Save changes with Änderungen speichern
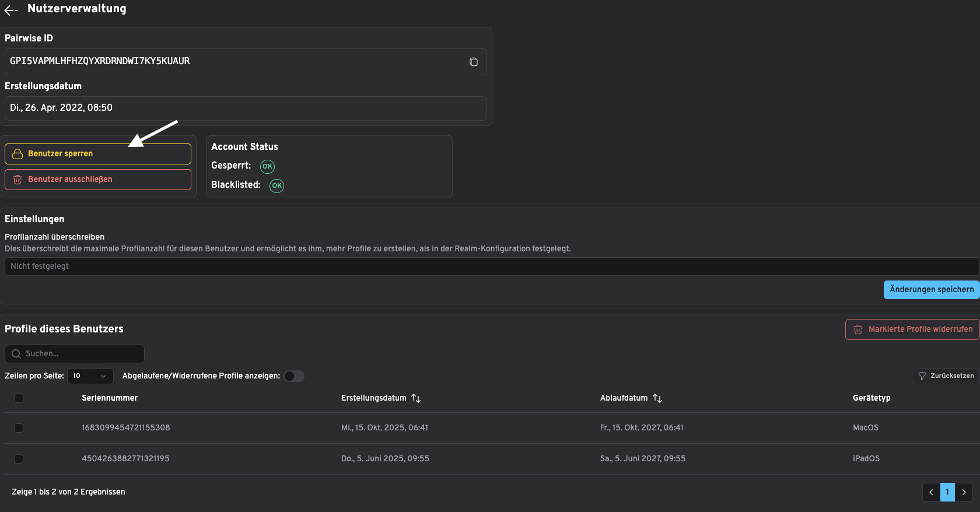 tap(931, 290)
